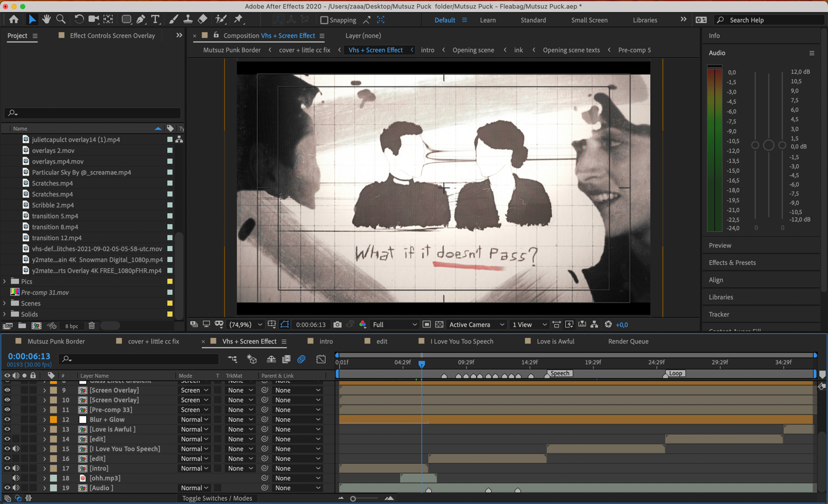The image size is (828, 504).
Task: Select the Hand tool
Action: [46, 19]
